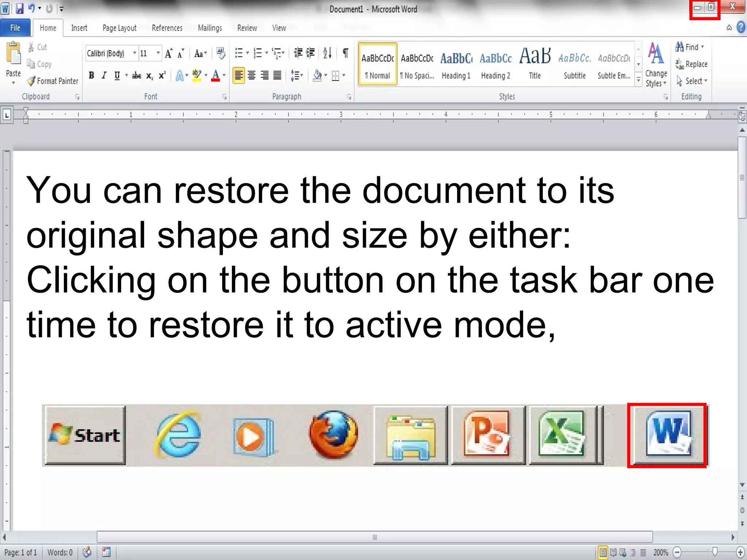Apply strikethrough formatting
The width and height of the screenshot is (747, 560).
[137, 75]
